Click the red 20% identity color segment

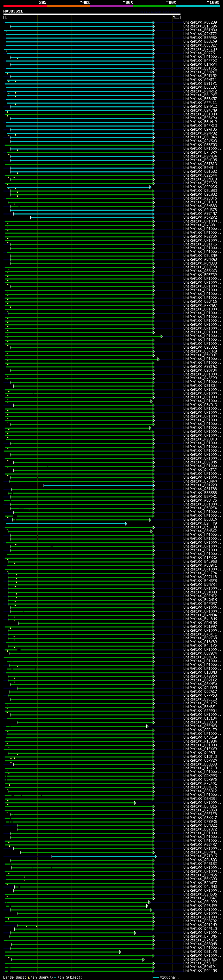pyautogui.click(x=25, y=6)
